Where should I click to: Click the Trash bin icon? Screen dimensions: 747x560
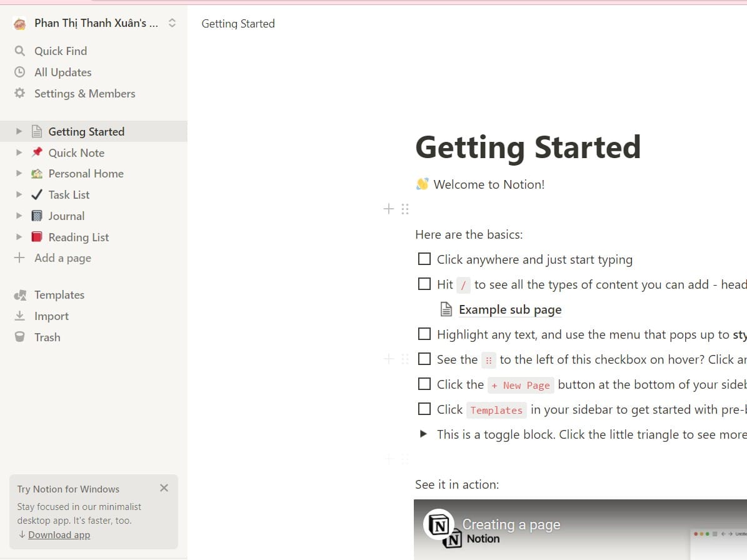(19, 337)
